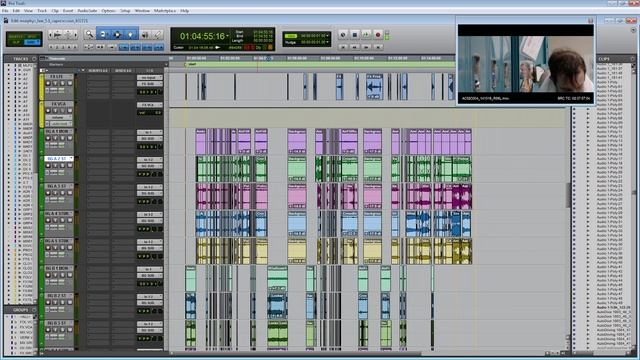Open the TRACKS list popup menu icon

pyautogui.click(x=34, y=59)
